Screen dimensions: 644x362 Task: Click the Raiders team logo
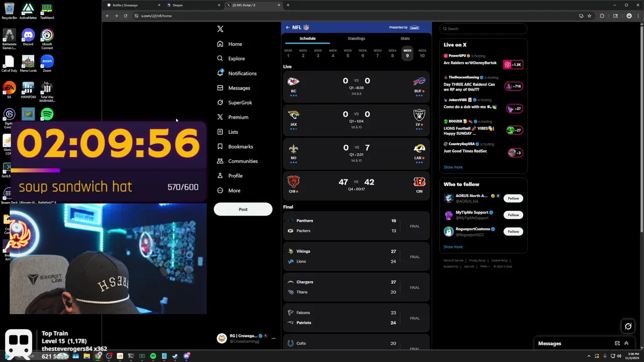click(419, 114)
